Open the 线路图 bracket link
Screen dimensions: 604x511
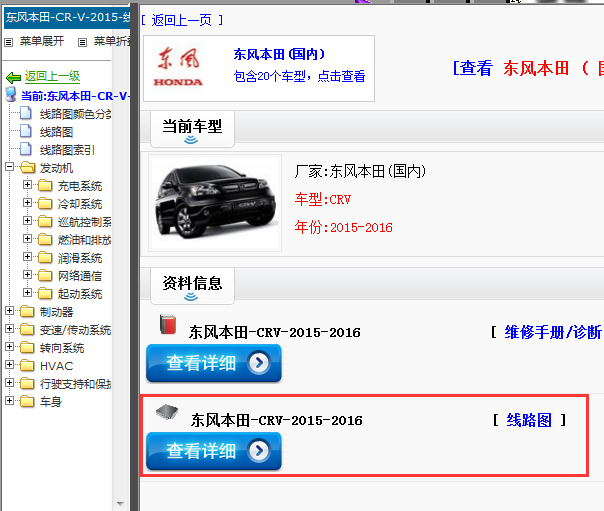point(529,420)
